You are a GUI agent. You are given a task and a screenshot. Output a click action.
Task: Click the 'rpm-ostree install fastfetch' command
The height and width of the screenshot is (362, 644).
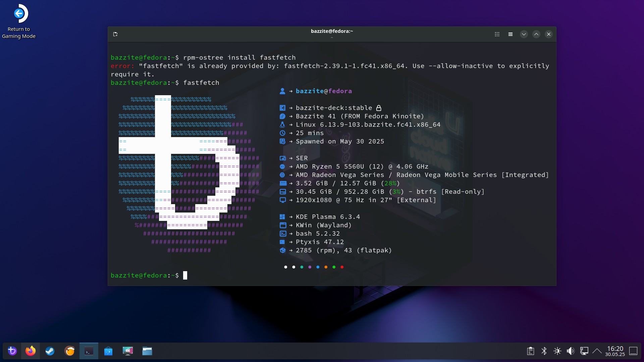coord(239,58)
